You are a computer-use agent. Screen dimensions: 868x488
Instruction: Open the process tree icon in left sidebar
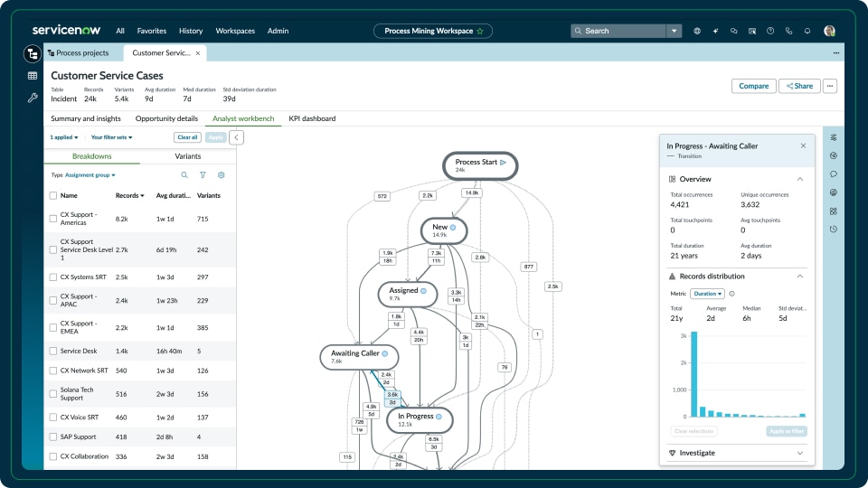point(33,53)
